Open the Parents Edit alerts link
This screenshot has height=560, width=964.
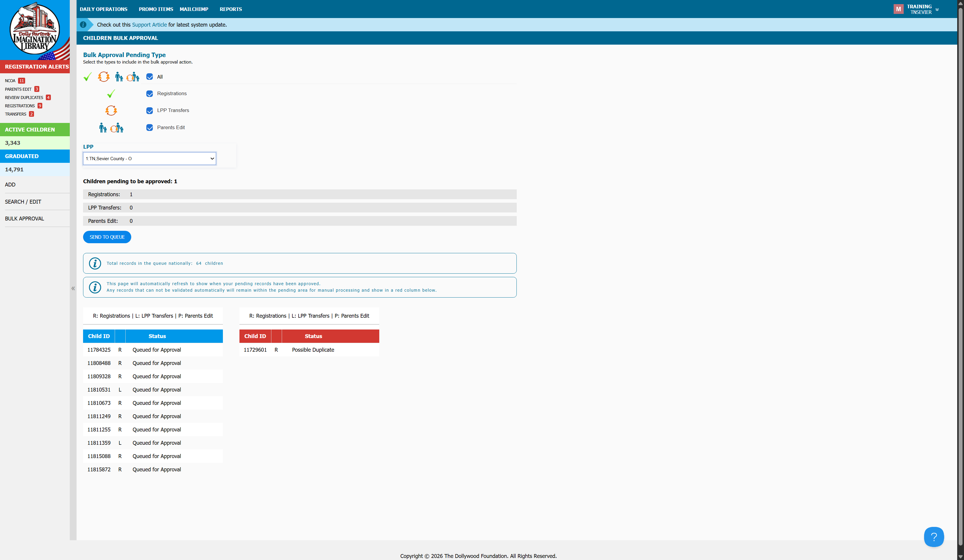pos(18,89)
